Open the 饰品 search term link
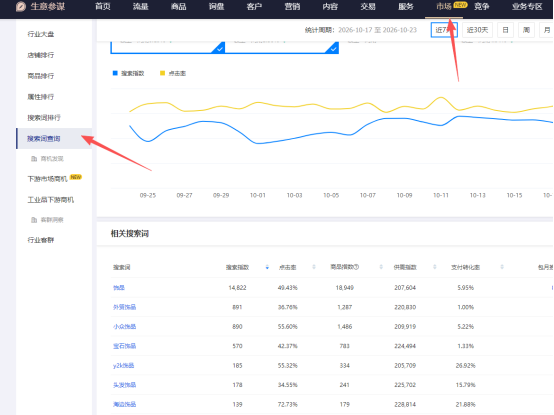 tap(119, 287)
